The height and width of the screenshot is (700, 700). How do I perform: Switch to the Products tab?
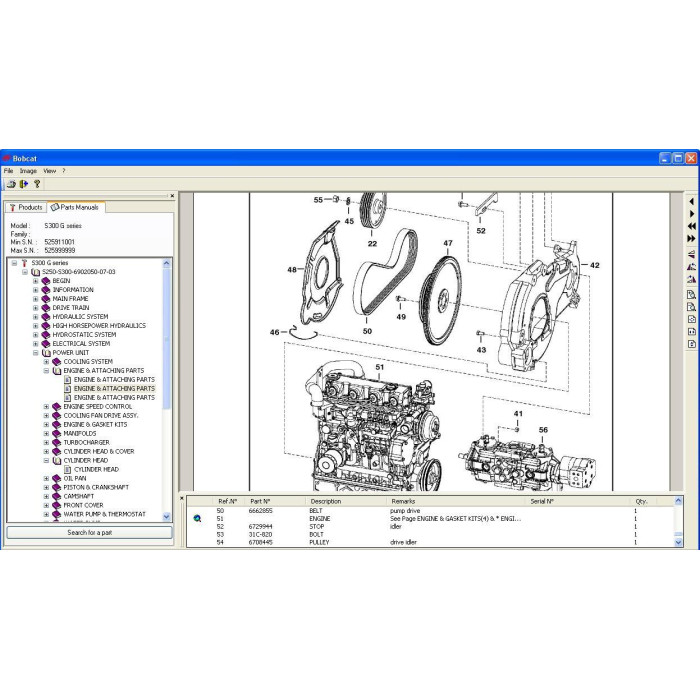[26, 207]
